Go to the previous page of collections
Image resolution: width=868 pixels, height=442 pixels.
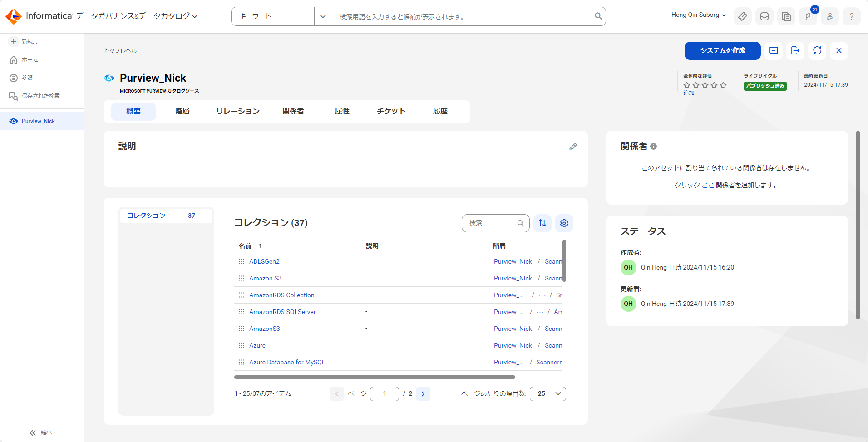click(337, 394)
